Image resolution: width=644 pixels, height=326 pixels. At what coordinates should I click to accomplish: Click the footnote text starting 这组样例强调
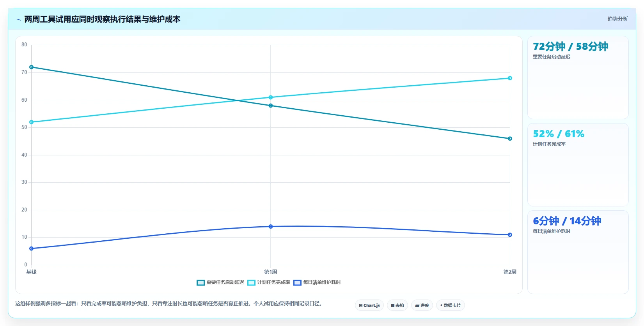pyautogui.click(x=169, y=303)
